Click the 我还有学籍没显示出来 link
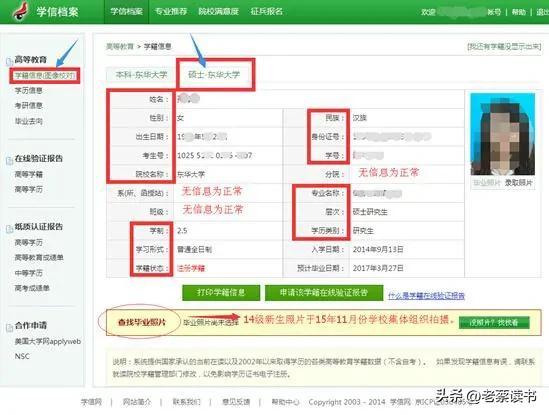 [x=504, y=46]
